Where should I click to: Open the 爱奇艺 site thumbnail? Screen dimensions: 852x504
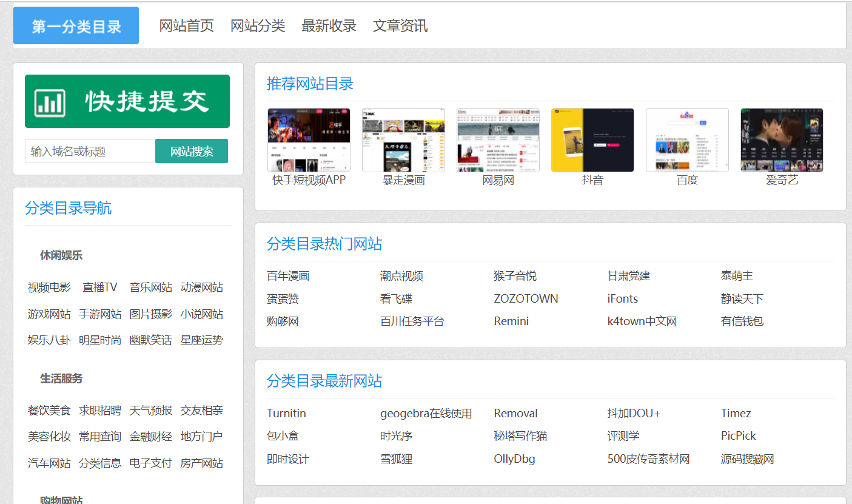782,140
